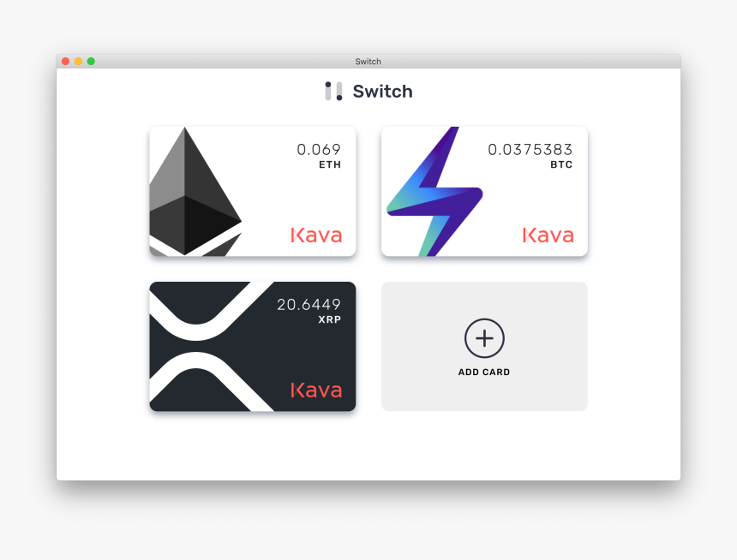Image resolution: width=737 pixels, height=560 pixels.
Task: Click the Ethereum diamond logo
Action: click(195, 192)
